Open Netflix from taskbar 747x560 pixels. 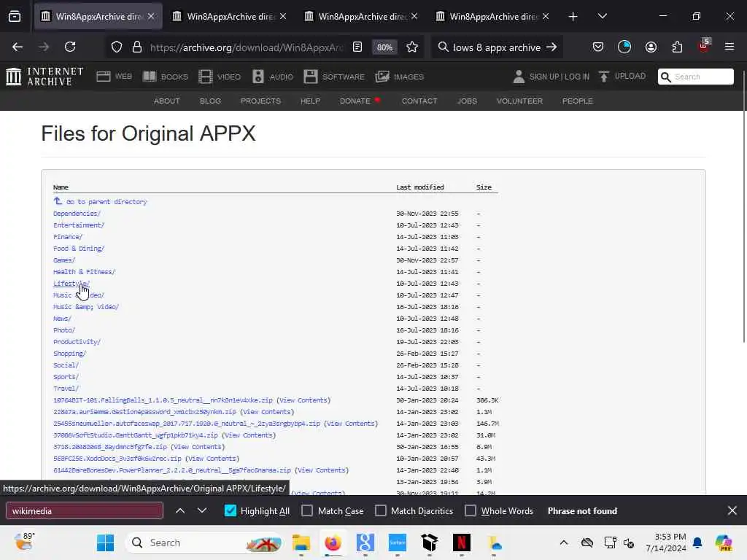pos(461,542)
